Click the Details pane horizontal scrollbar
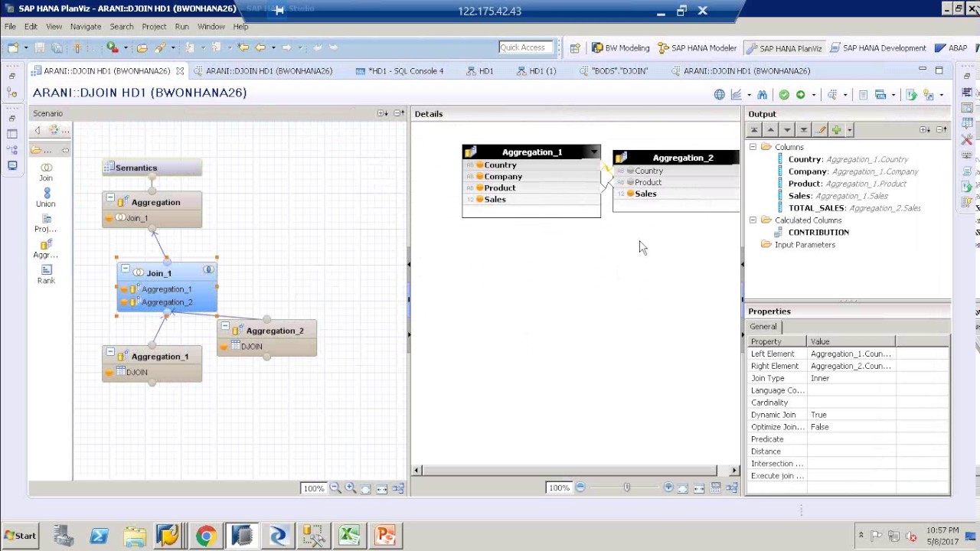This screenshot has height=551, width=980. pyautogui.click(x=569, y=471)
